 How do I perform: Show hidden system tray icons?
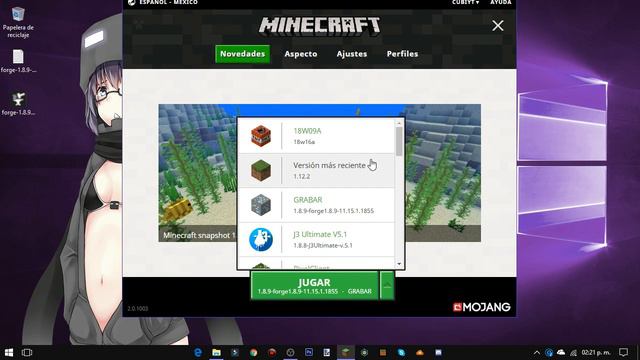[x=537, y=353]
